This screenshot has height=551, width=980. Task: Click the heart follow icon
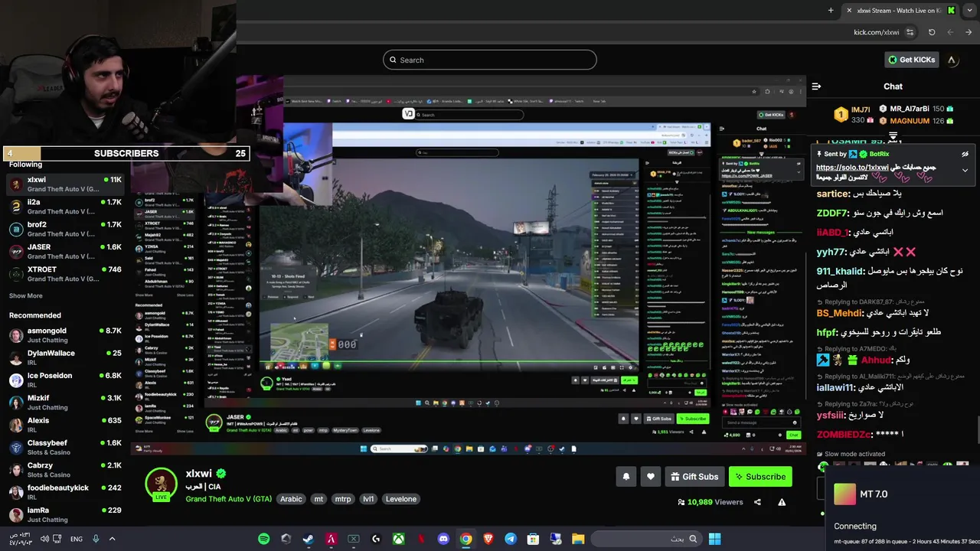(650, 477)
